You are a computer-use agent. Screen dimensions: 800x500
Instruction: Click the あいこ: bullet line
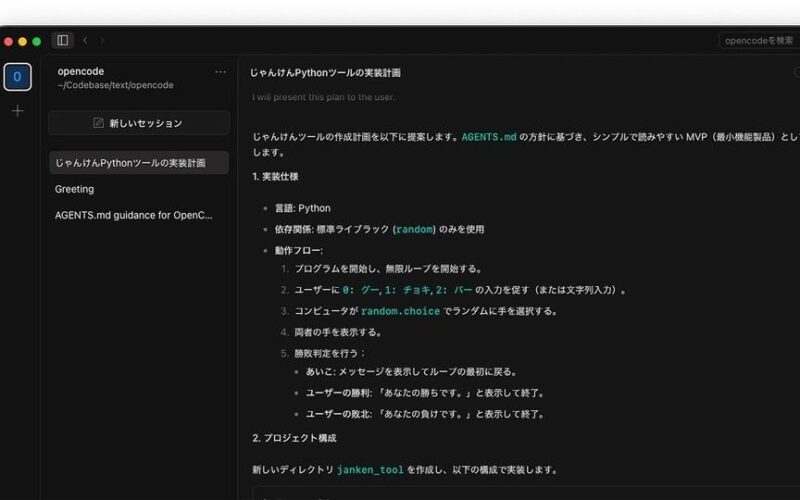coord(411,372)
